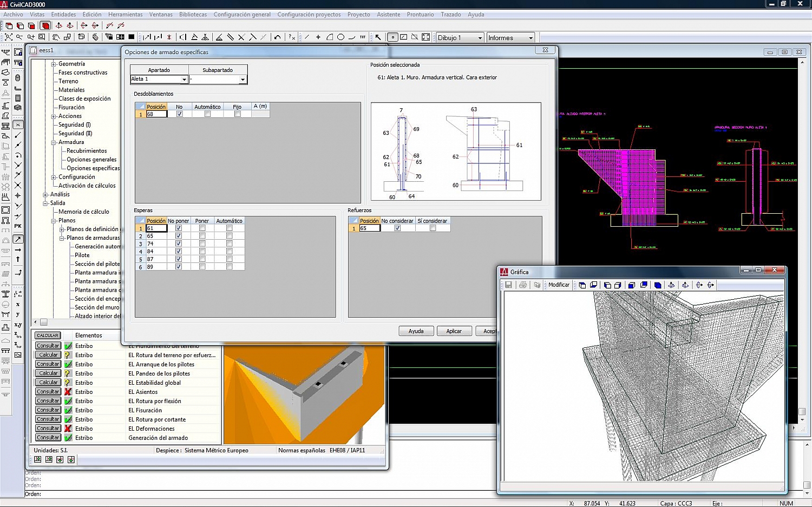Expand the Análisis tree node
This screenshot has height=507, width=812.
click(46, 194)
